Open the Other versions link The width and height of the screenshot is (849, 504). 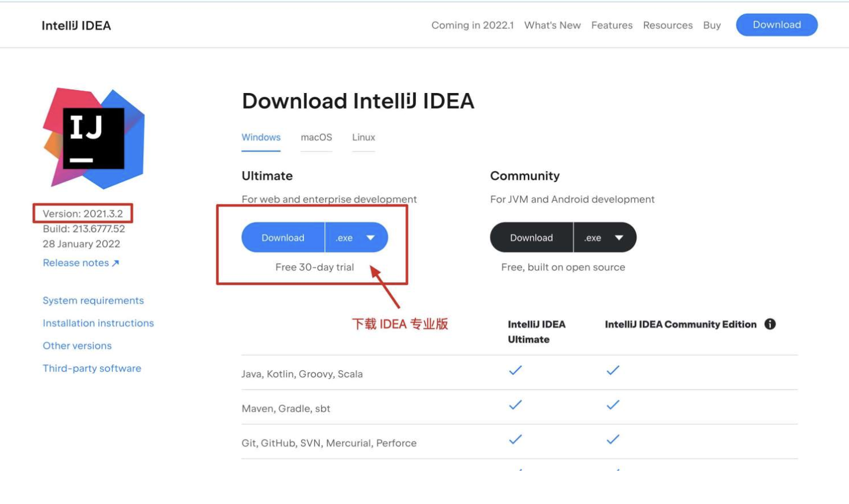[77, 346]
